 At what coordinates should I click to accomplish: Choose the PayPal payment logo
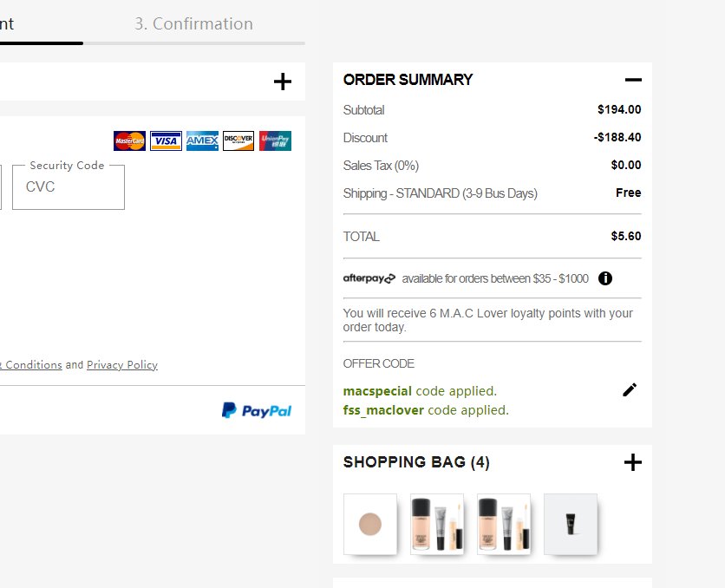tap(257, 411)
